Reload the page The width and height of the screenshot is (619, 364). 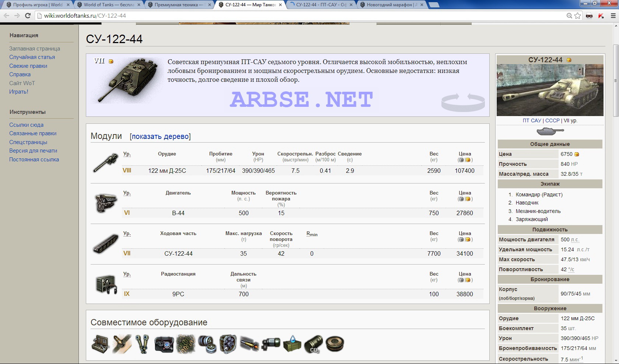[x=28, y=15]
